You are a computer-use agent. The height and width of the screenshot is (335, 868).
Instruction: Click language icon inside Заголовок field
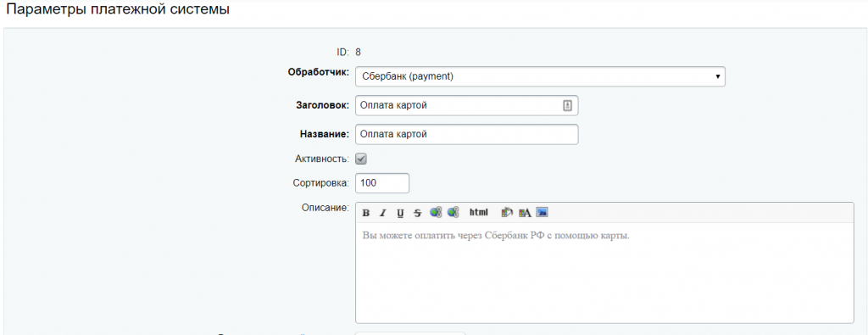(567, 105)
